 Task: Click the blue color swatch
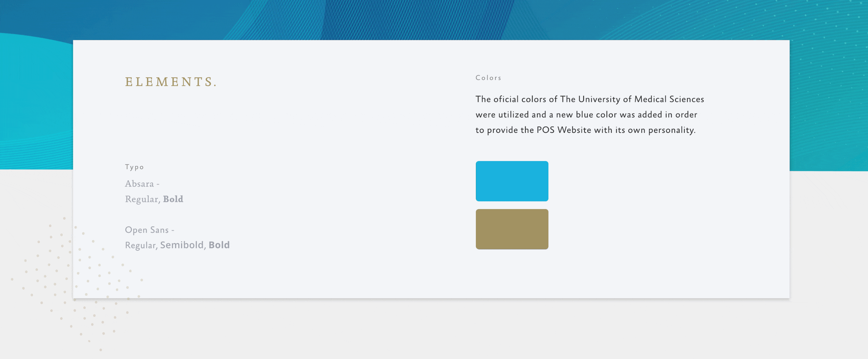511,181
